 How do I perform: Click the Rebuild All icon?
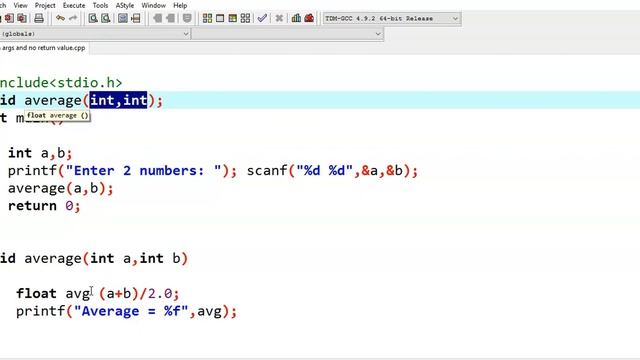(x=245, y=18)
